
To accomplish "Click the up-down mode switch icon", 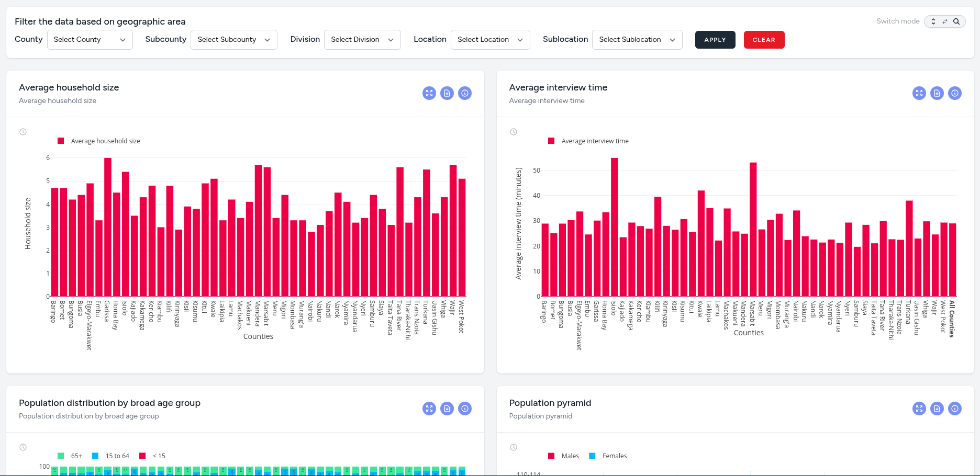I will 933,21.
